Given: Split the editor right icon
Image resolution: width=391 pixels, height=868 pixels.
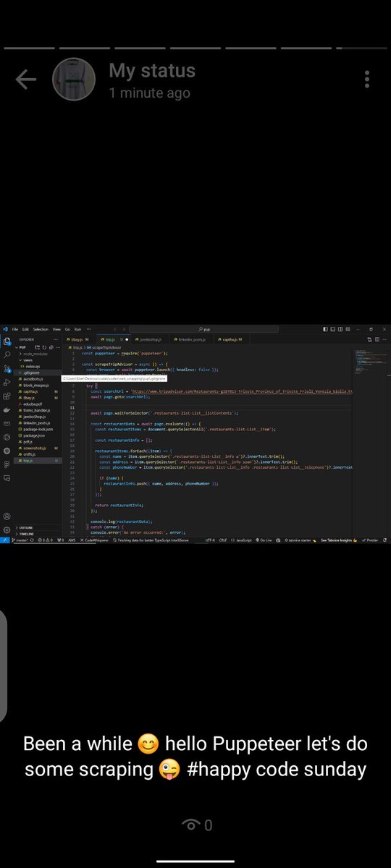Looking at the screenshot, I should pos(377,339).
